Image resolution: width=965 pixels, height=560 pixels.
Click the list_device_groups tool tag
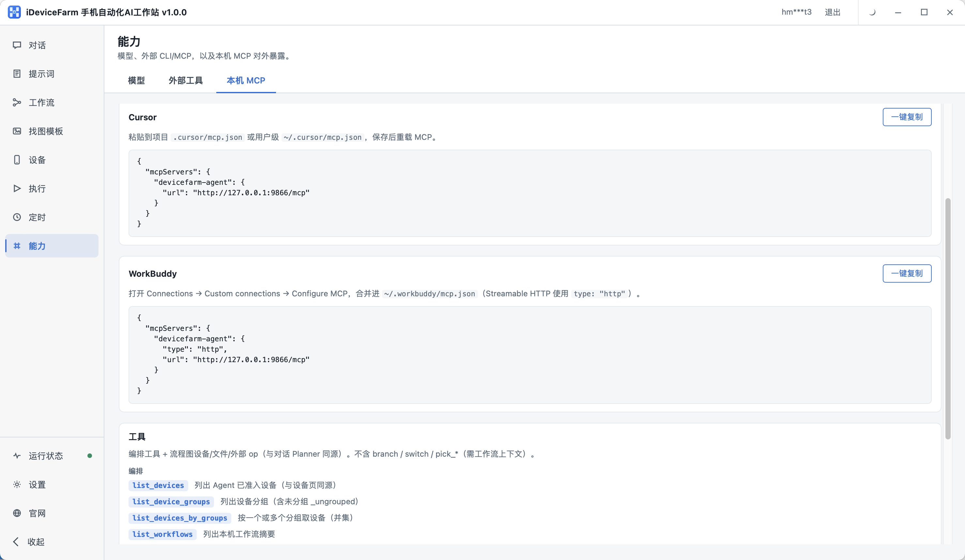171,501
